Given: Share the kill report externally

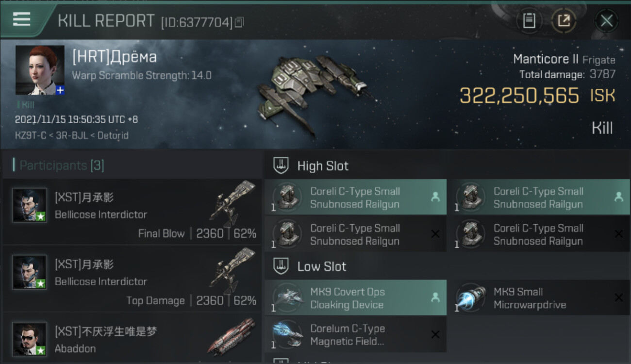Looking at the screenshot, I should coord(564,21).
